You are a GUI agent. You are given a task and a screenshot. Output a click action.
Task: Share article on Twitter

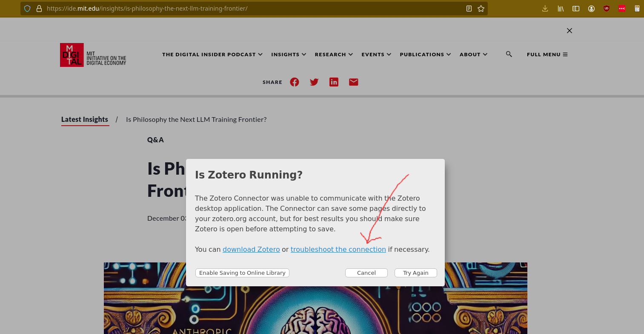tap(314, 82)
